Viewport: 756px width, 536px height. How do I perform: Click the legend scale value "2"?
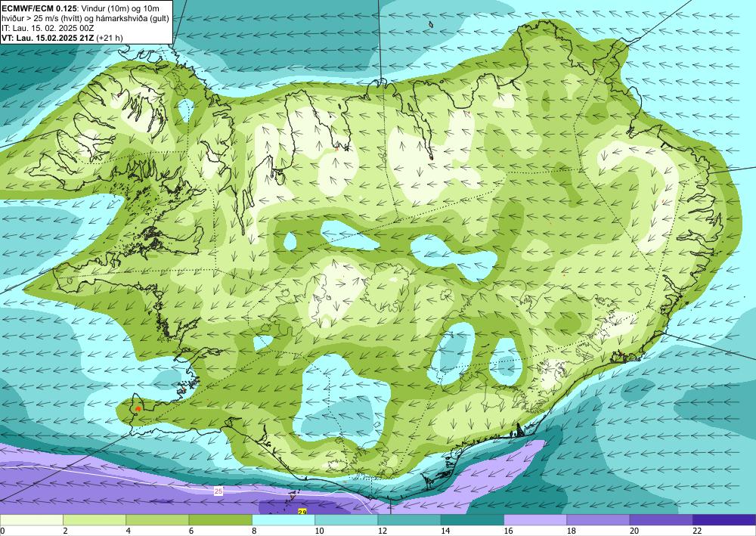[x=65, y=531]
